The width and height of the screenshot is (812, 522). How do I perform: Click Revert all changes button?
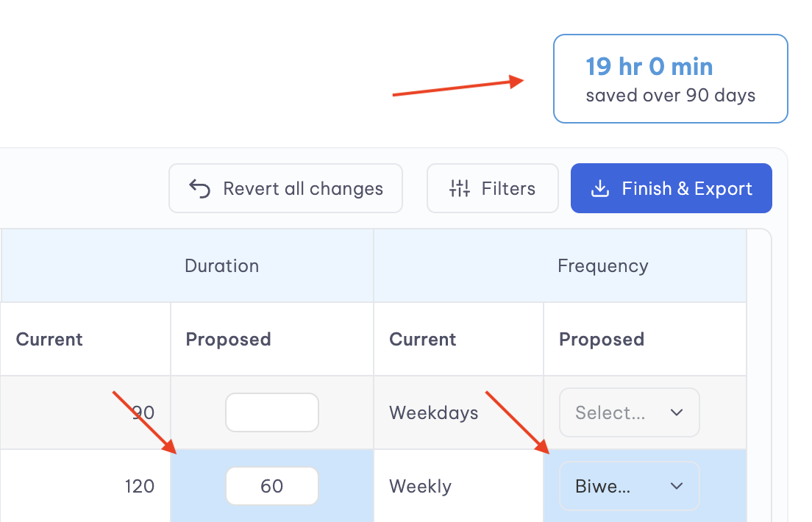pos(286,188)
